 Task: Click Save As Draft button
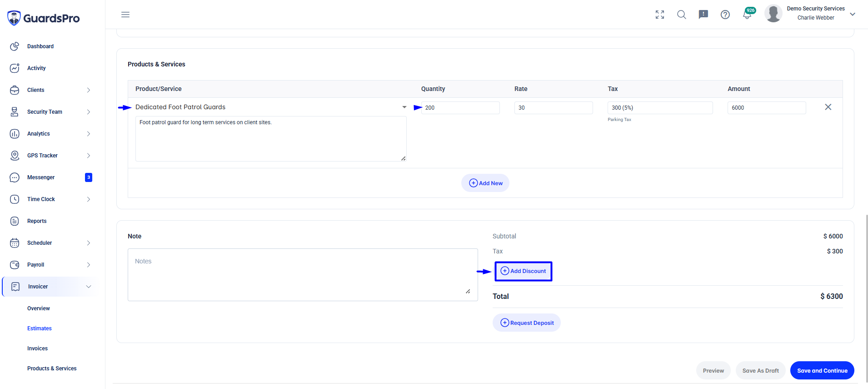click(761, 370)
